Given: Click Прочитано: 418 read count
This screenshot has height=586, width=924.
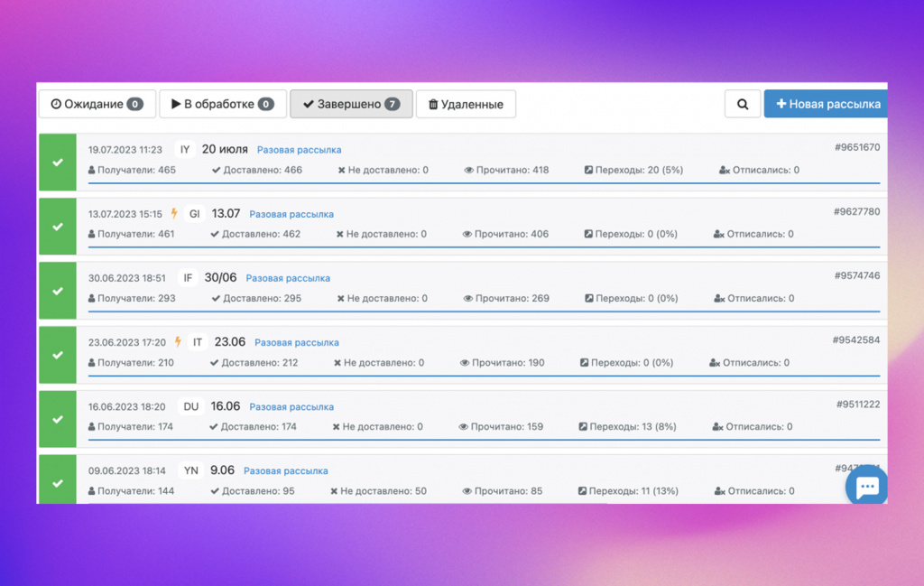Looking at the screenshot, I should [506, 171].
